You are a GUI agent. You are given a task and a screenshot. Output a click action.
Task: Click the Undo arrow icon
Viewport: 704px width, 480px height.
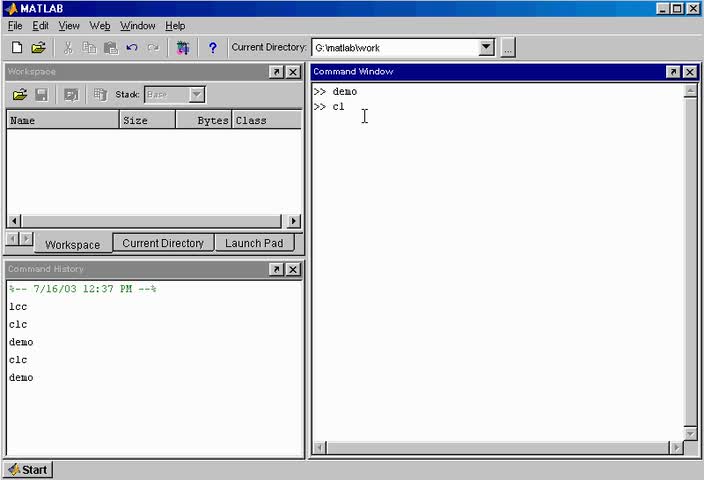click(132, 48)
